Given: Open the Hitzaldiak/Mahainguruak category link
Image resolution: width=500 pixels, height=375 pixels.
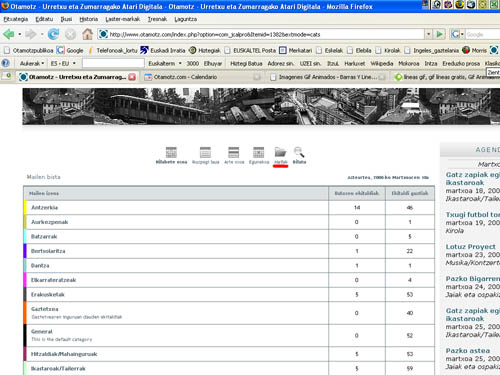Looking at the screenshot, I should 64,354.
